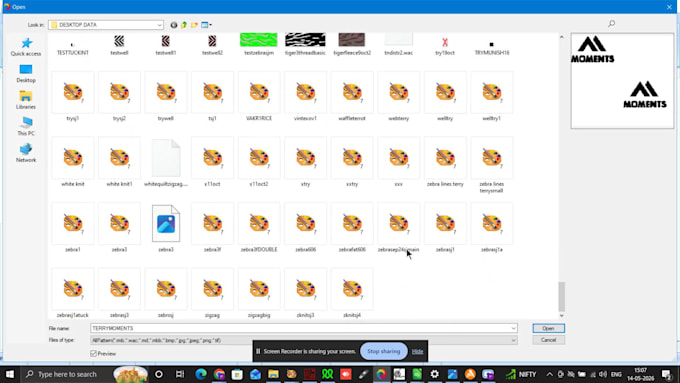This screenshot has width=680, height=383.
Task: Click the taskbar volume icon
Action: tap(603, 374)
